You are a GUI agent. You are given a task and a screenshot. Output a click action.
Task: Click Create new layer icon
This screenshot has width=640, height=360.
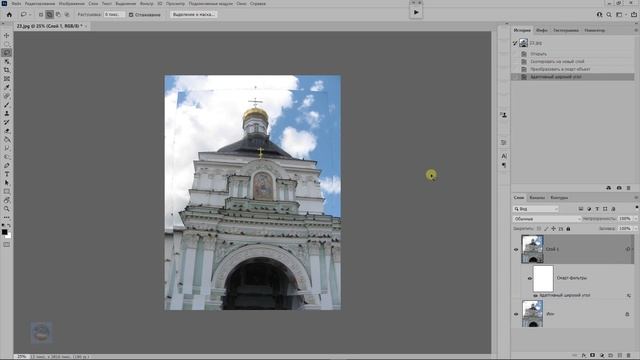click(x=620, y=356)
